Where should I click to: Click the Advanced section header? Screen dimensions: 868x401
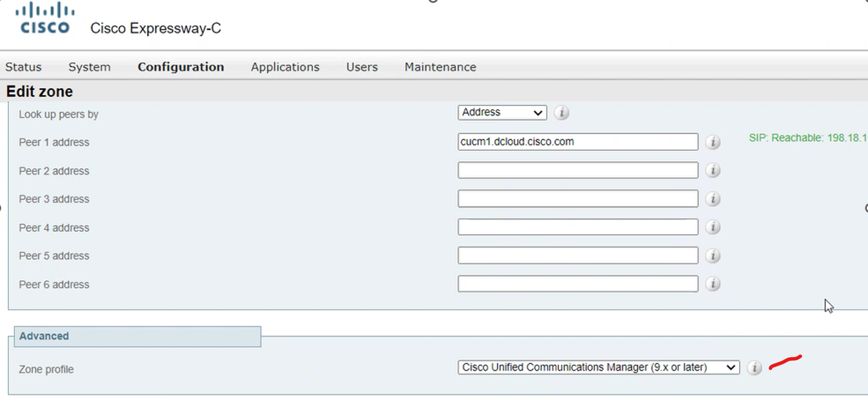pyautogui.click(x=137, y=336)
